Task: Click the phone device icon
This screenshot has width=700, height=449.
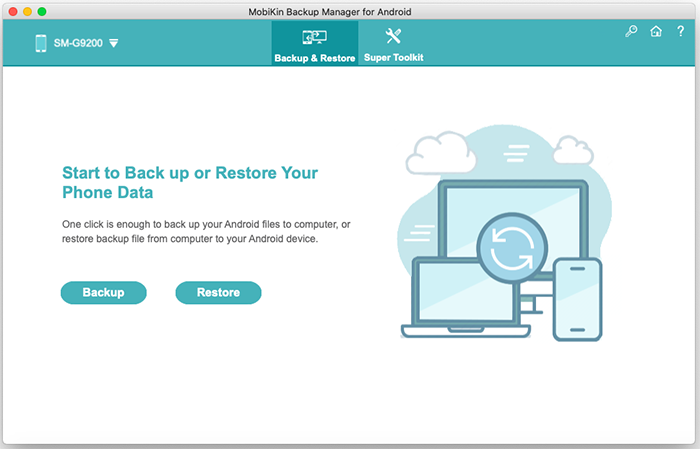Action: click(x=41, y=43)
